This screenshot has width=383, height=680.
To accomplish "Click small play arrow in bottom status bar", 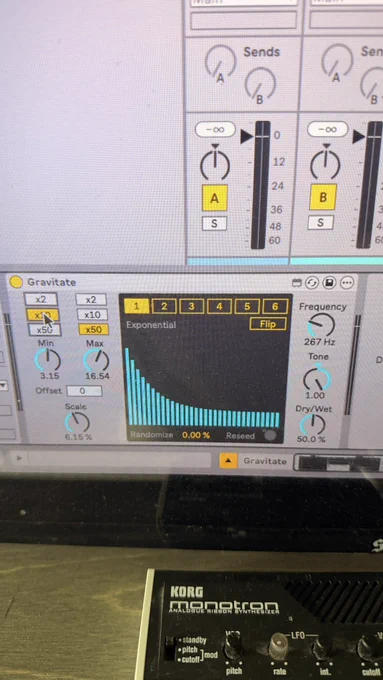I will pyautogui.click(x=19, y=458).
